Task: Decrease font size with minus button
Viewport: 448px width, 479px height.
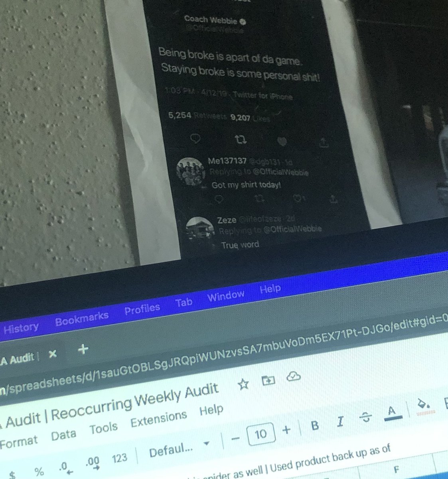Action: (235, 438)
